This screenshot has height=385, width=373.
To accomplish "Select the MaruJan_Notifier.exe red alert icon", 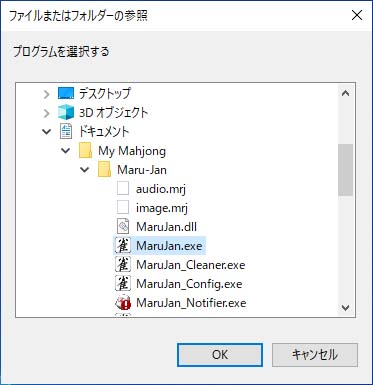I will [x=123, y=303].
